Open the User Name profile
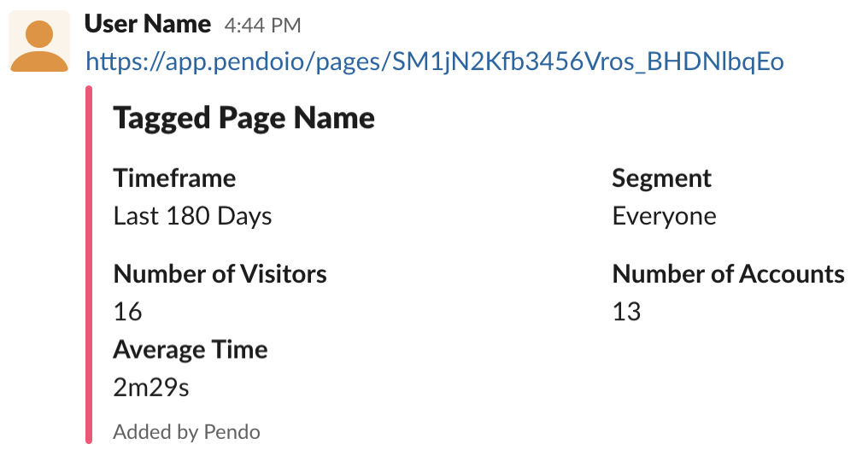The height and width of the screenshot is (456, 868). point(147,25)
